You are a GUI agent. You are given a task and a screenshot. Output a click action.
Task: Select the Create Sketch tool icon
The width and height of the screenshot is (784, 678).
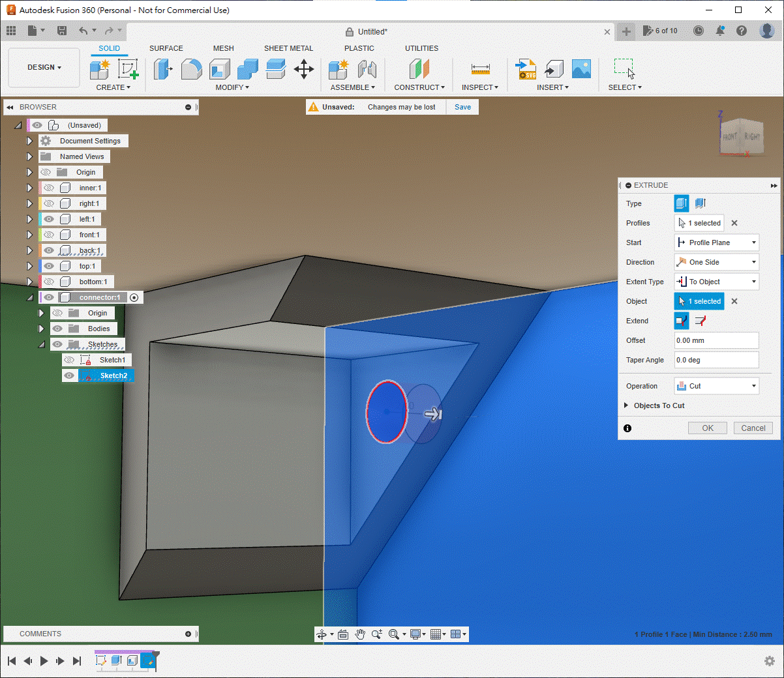tap(128, 68)
